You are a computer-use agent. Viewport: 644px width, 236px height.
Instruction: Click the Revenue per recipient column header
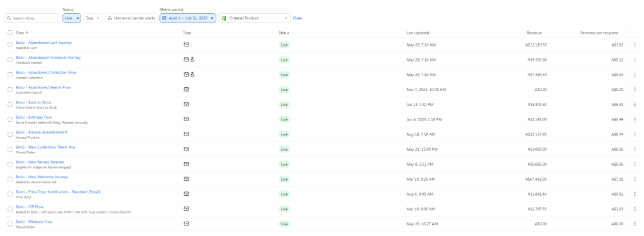(x=599, y=33)
